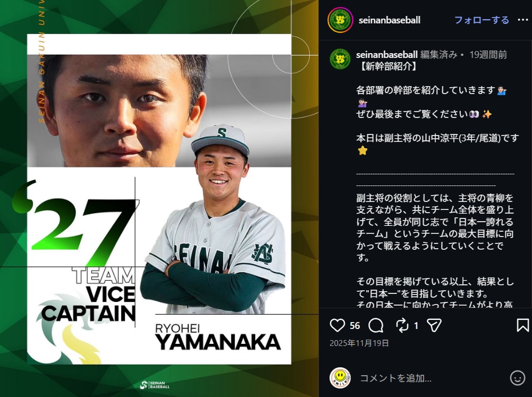The image size is (532, 397).
Task: Save post with bookmark icon
Action: (x=523, y=325)
